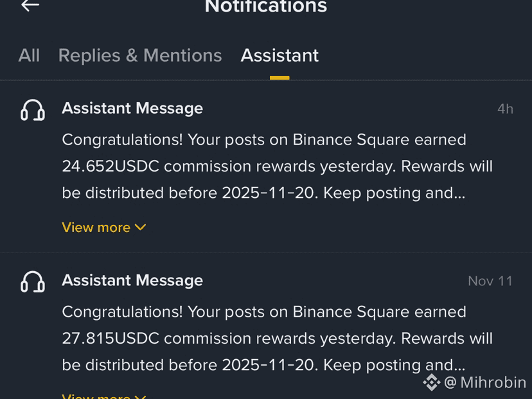532x399 pixels.
Task: Click the Binance logo watermark
Action: point(431,382)
